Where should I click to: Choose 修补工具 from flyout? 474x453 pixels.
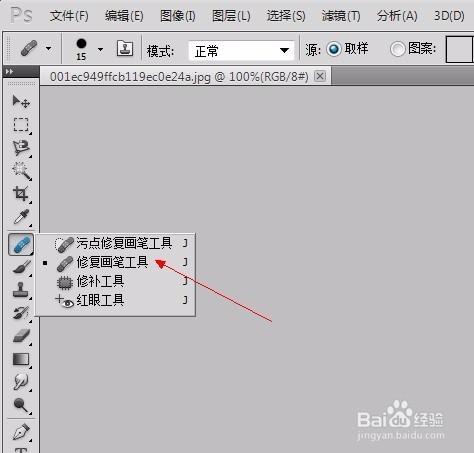[x=115, y=282]
